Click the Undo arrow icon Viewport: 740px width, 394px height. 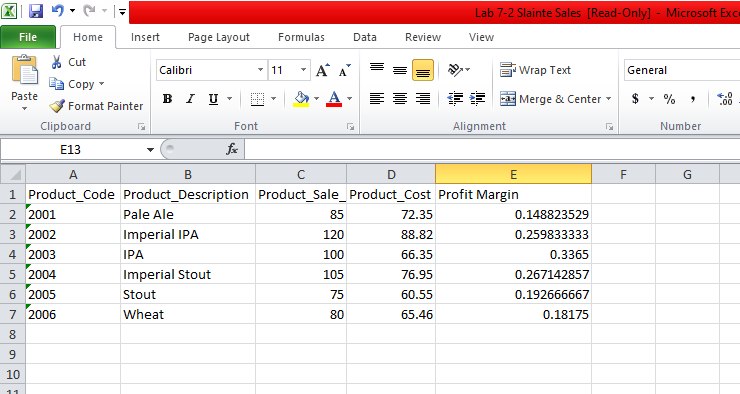pyautogui.click(x=57, y=10)
